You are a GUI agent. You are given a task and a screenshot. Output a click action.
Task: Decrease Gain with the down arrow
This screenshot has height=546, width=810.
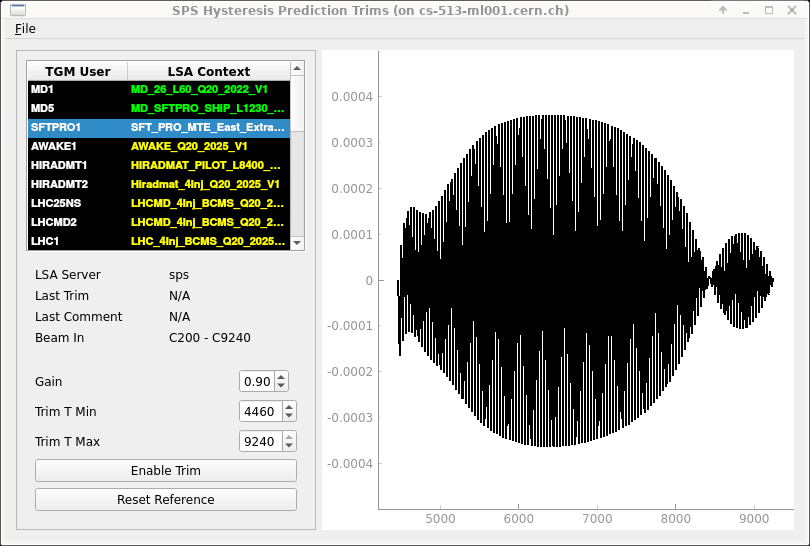(x=281, y=387)
